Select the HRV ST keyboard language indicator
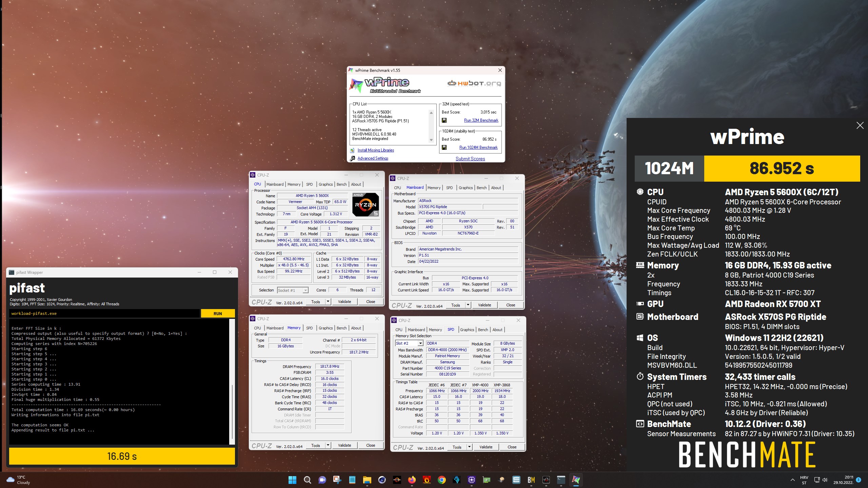The height and width of the screenshot is (488, 868). pos(804,480)
